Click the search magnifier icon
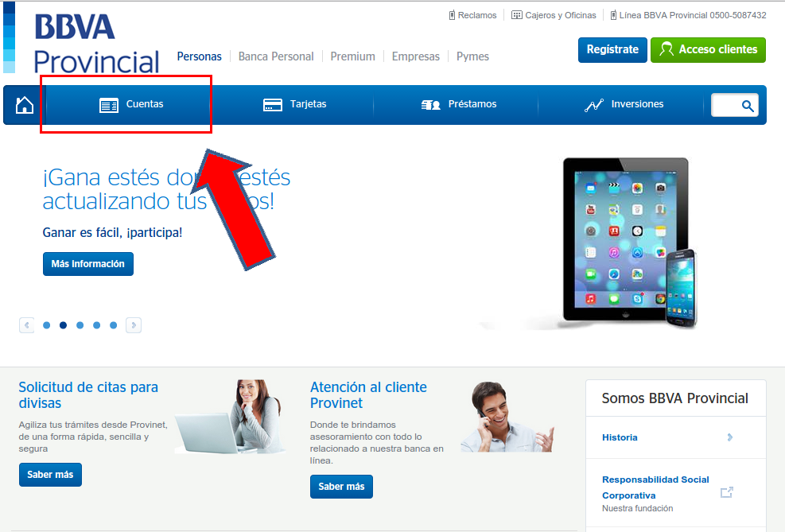The image size is (785, 532). [748, 106]
